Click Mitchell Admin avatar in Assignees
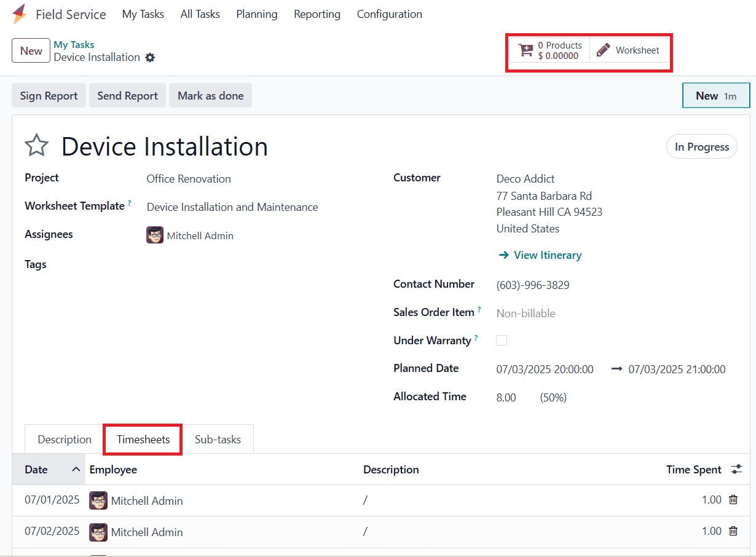Screen dimensions: 756x557 [x=155, y=235]
